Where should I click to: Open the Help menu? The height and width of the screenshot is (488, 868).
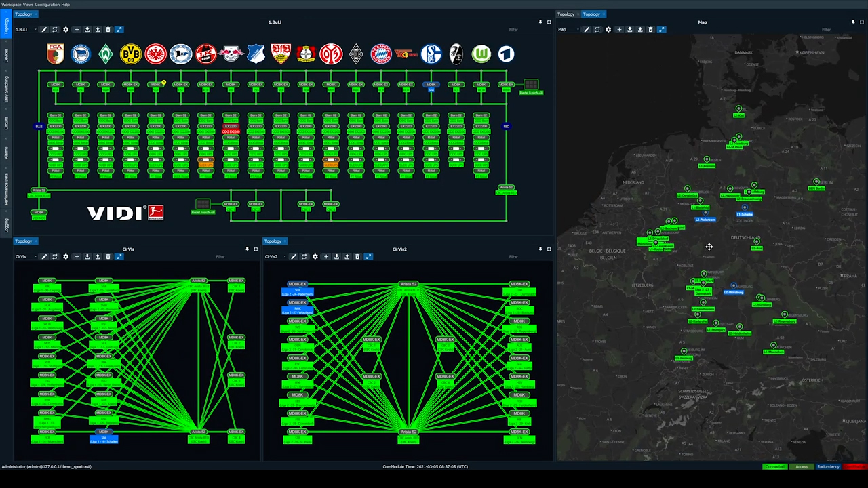click(x=66, y=5)
